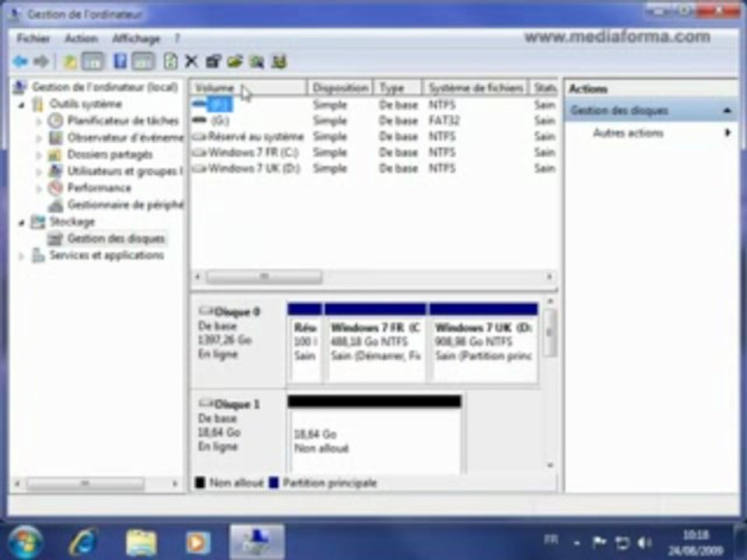Viewport: 747px width, 560px height.
Task: Select the 18,64 Go Non alloué space
Action: tap(374, 434)
